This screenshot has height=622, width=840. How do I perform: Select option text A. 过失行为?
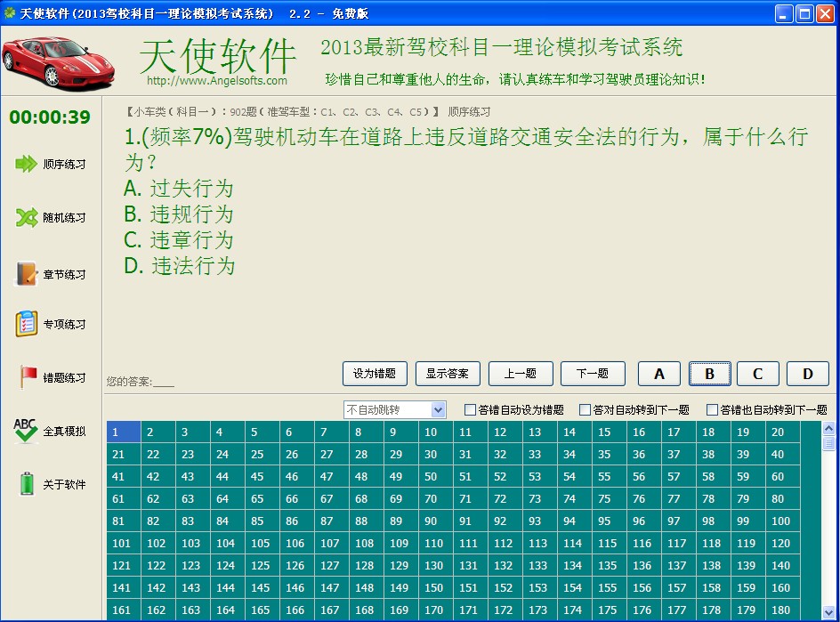point(178,189)
